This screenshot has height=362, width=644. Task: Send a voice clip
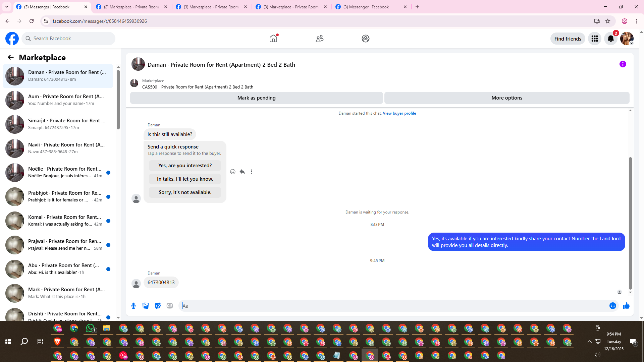tap(133, 306)
